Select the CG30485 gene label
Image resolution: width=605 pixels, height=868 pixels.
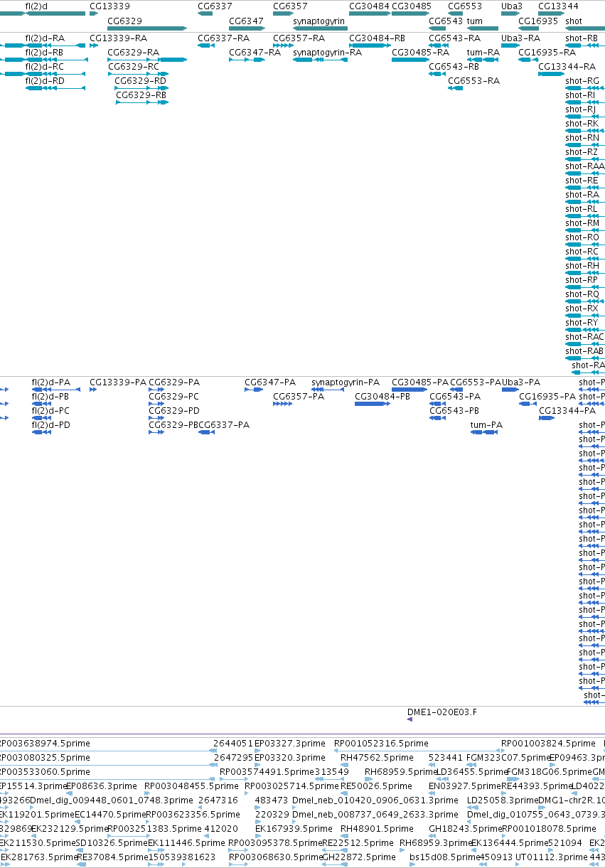(x=412, y=6)
